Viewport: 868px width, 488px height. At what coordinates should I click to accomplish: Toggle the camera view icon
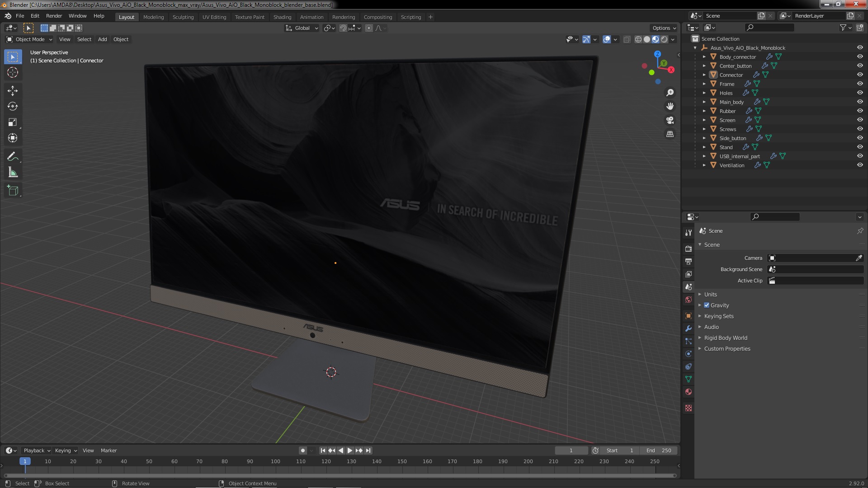[x=670, y=120]
